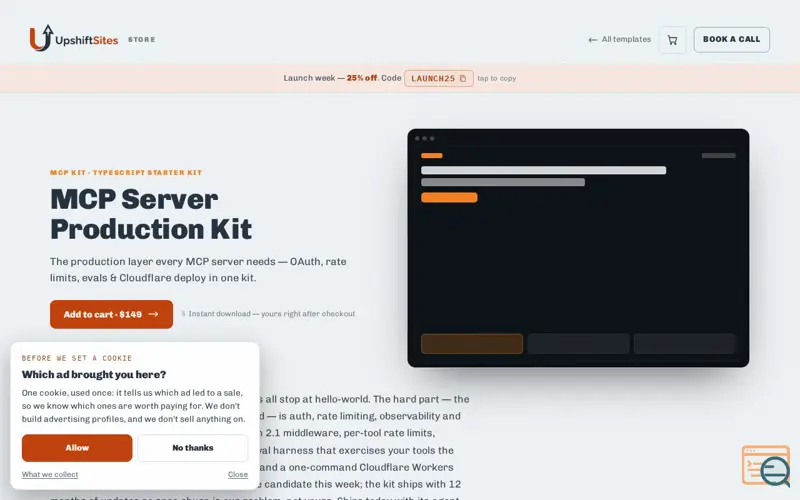The width and height of the screenshot is (800, 500).
Task: Select the MCP Server Production Kit heading
Action: click(x=151, y=214)
